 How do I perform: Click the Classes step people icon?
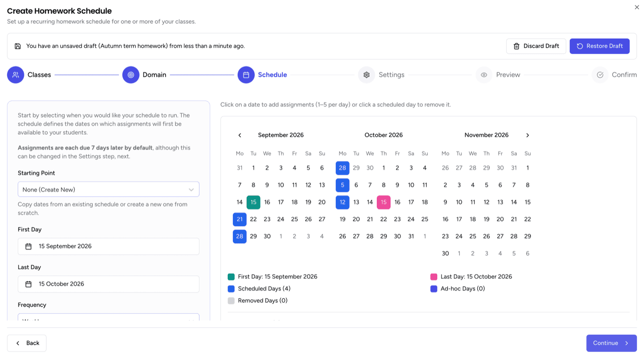point(16,75)
